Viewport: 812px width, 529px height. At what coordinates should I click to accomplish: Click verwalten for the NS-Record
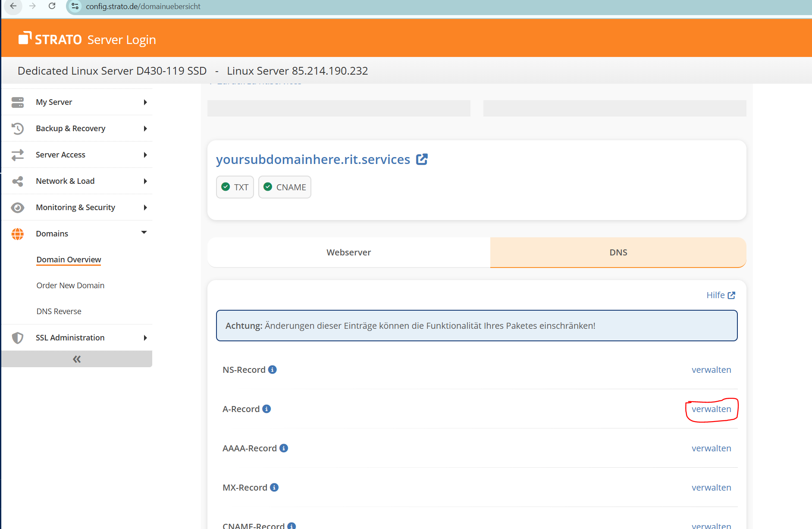[712, 370]
